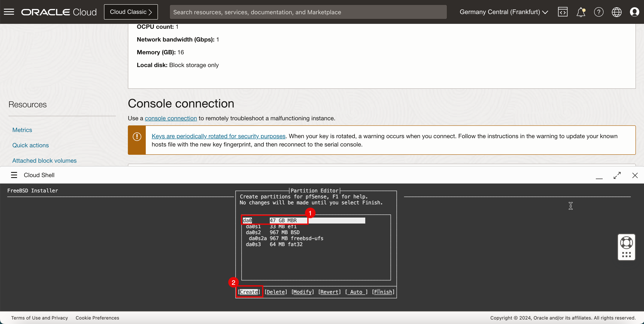Select the [Auto] partition layout option
This screenshot has width=644, height=324.
coord(356,292)
